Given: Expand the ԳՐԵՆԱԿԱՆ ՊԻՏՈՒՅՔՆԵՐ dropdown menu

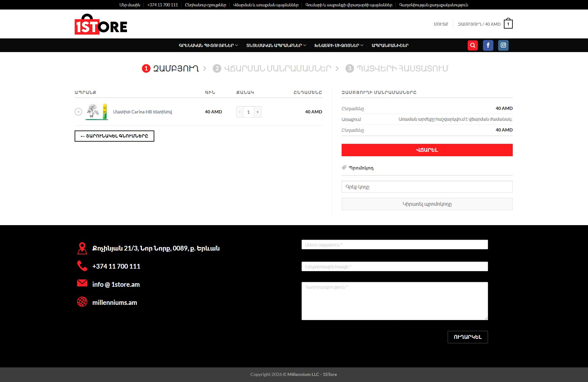Looking at the screenshot, I should (208, 45).
